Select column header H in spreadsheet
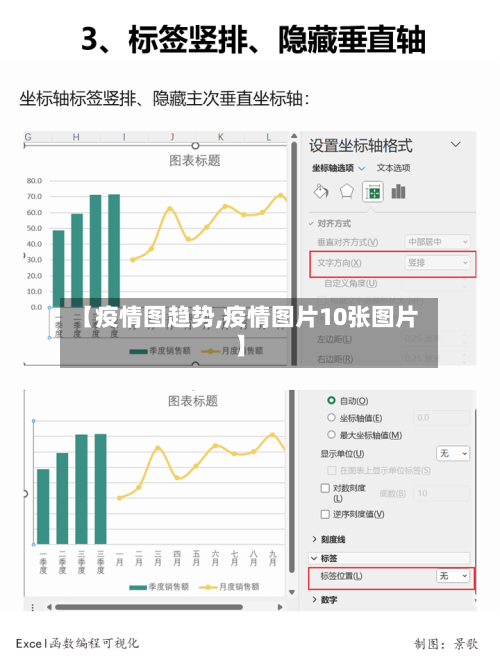This screenshot has height=666, width=500. tap(76, 137)
